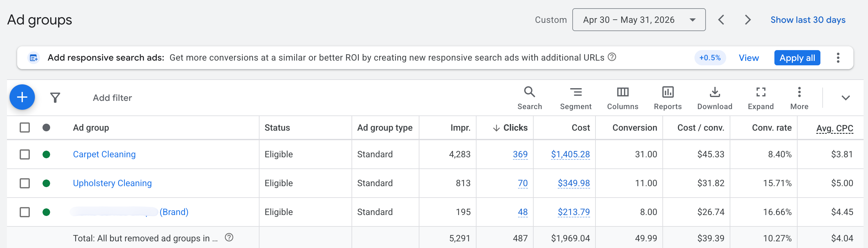Collapse the toolbar with the chevron arrow
The width and height of the screenshot is (868, 248).
[845, 98]
